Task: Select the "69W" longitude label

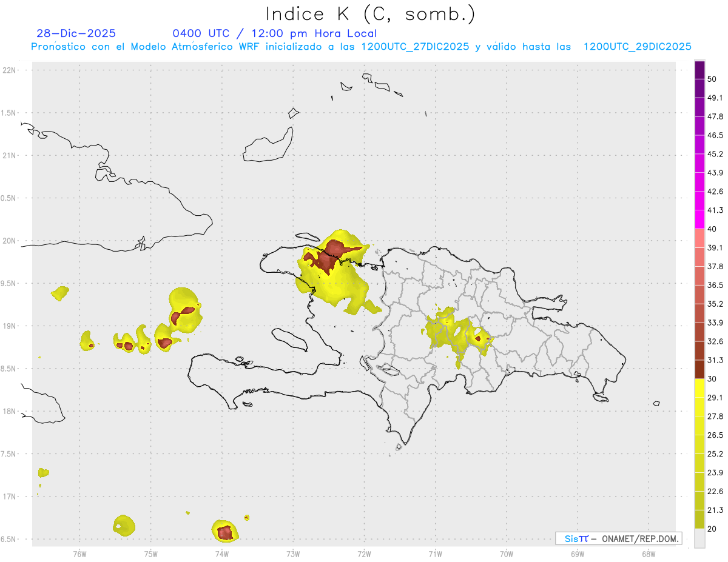Action: [578, 554]
